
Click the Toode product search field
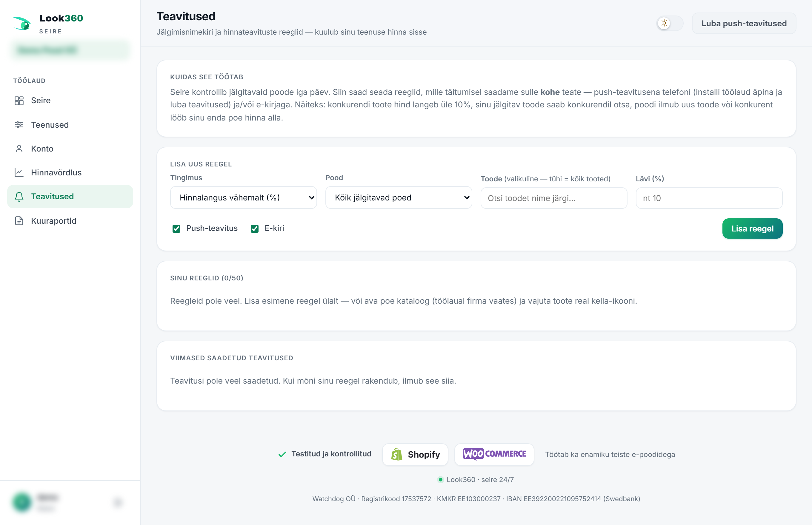point(554,198)
